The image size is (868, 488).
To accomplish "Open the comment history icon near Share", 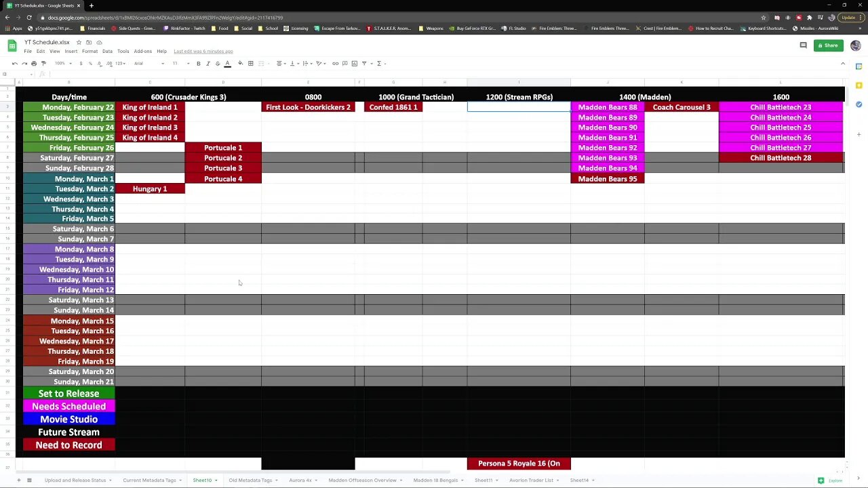I will tap(803, 45).
